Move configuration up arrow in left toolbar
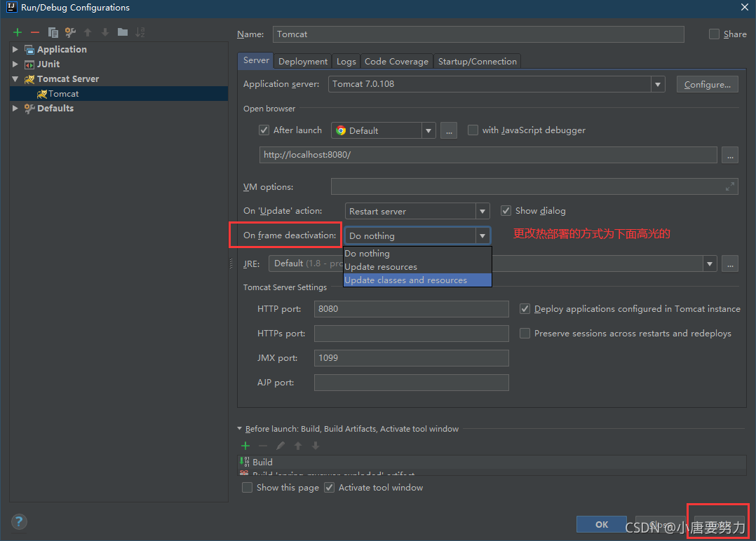The image size is (756, 541). pyautogui.click(x=88, y=32)
